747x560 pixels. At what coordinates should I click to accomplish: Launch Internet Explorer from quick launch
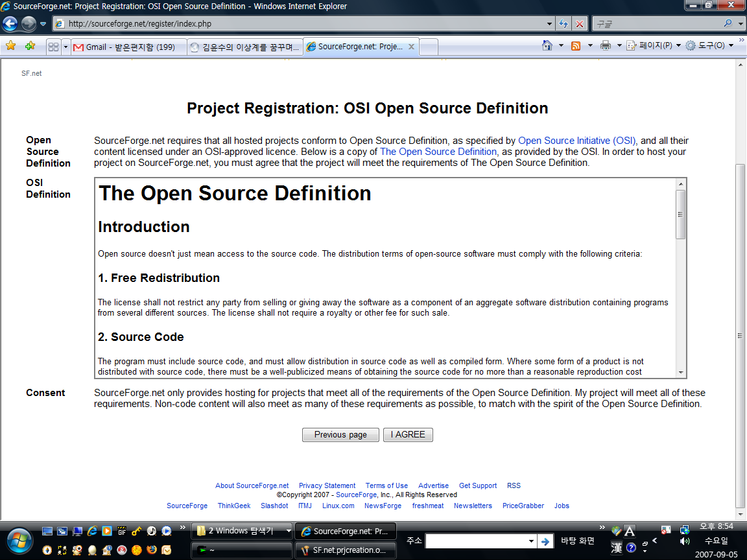click(x=93, y=531)
